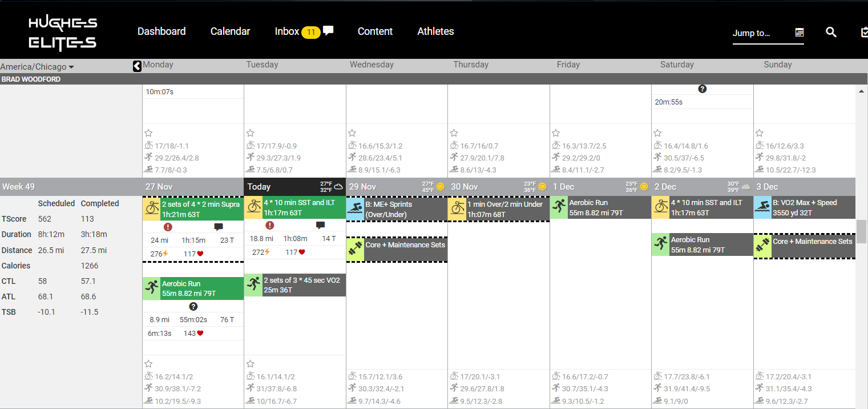Toggle the upper star in the Wednesday column
This screenshot has height=409, width=868.
pos(352,133)
